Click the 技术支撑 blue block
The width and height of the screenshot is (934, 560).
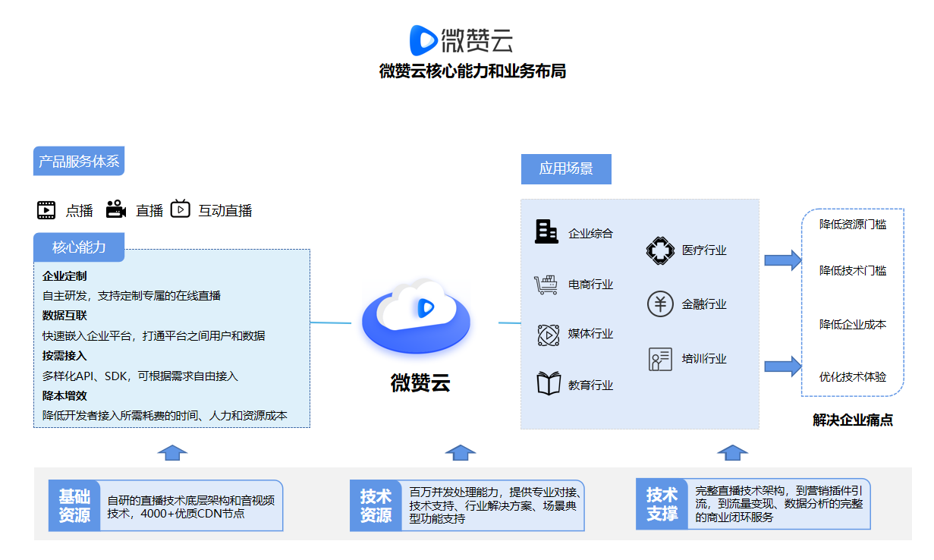[662, 505]
